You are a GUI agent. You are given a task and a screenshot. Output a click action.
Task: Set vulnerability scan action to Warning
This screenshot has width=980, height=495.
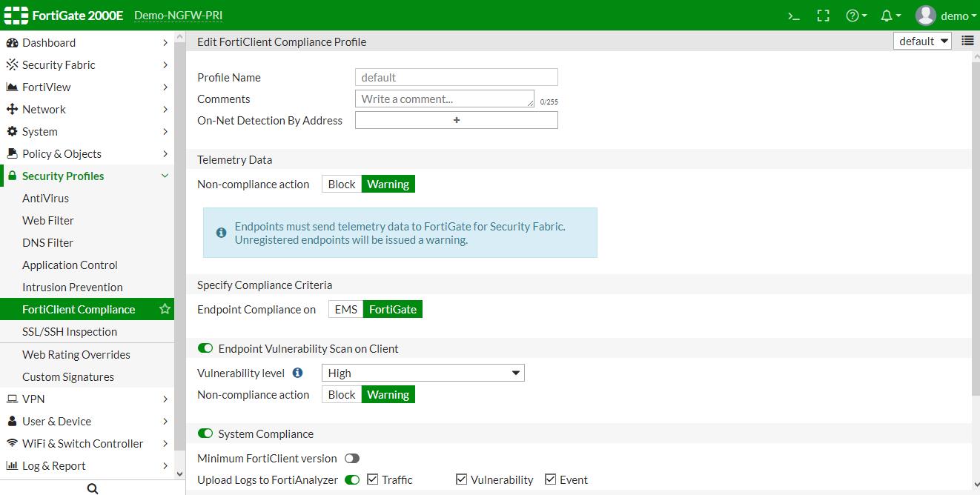coord(388,394)
